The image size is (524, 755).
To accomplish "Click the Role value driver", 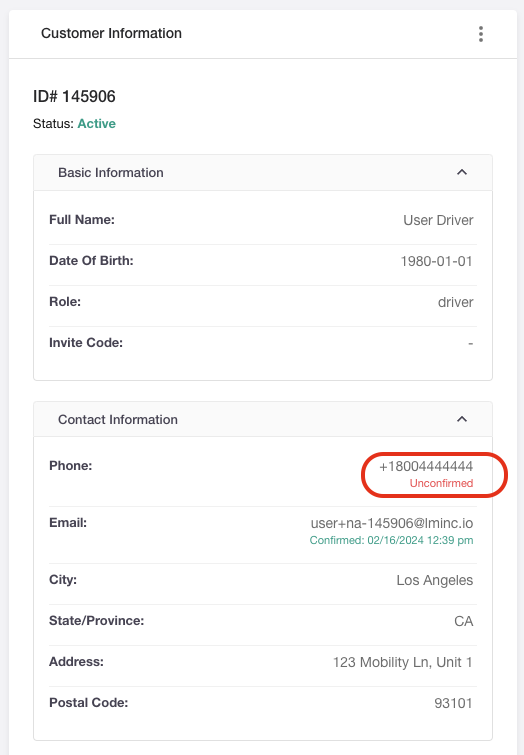I will [x=456, y=302].
